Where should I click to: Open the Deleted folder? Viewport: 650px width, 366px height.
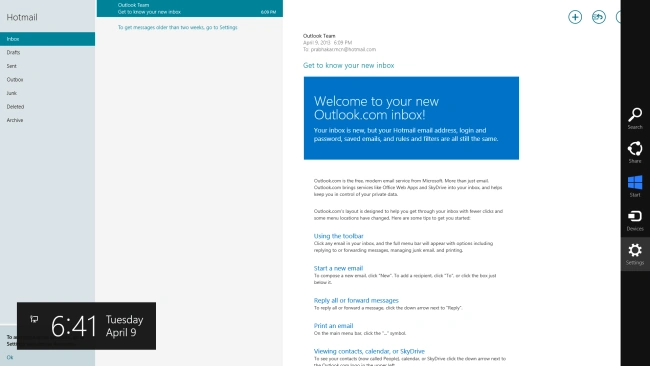(x=47, y=107)
